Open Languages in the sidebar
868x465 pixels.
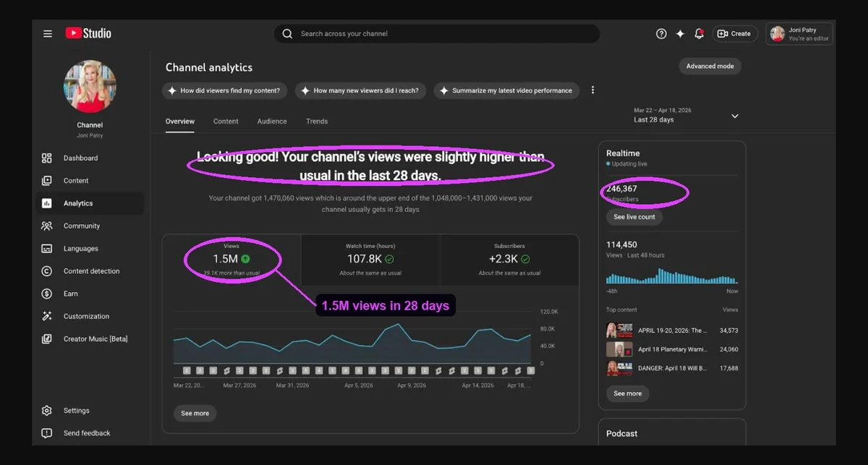coord(90,249)
